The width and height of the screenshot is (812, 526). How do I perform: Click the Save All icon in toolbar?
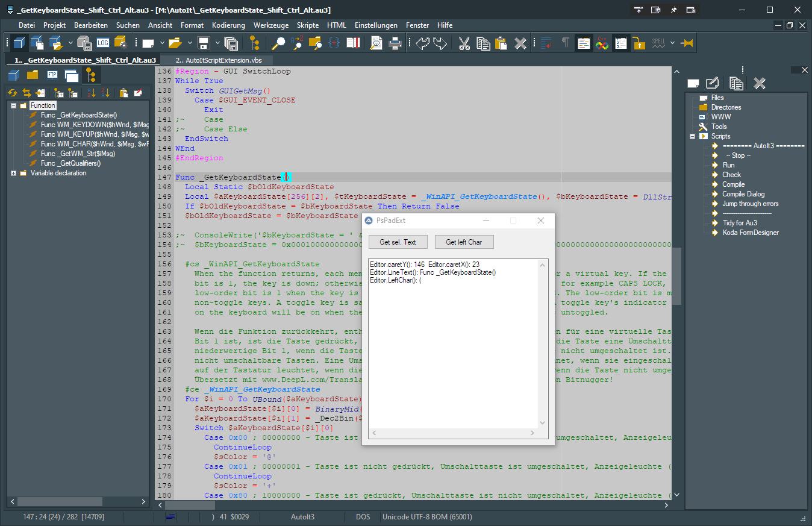pos(231,43)
